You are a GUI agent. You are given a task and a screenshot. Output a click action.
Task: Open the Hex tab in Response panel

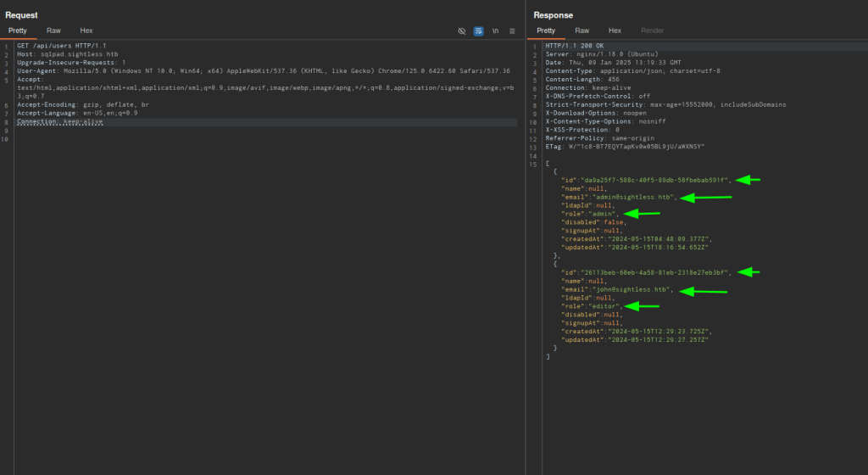pyautogui.click(x=615, y=31)
